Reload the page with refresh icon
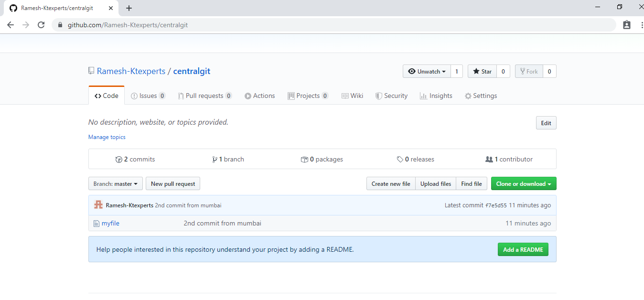 point(41,25)
